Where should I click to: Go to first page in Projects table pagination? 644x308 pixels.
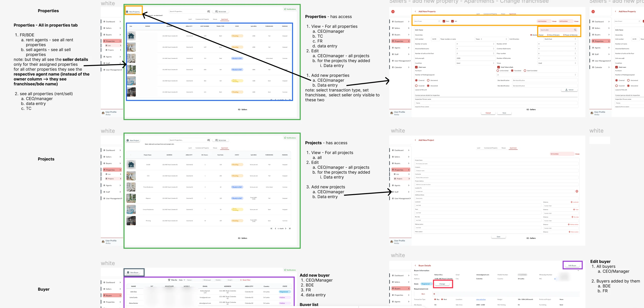(271, 229)
